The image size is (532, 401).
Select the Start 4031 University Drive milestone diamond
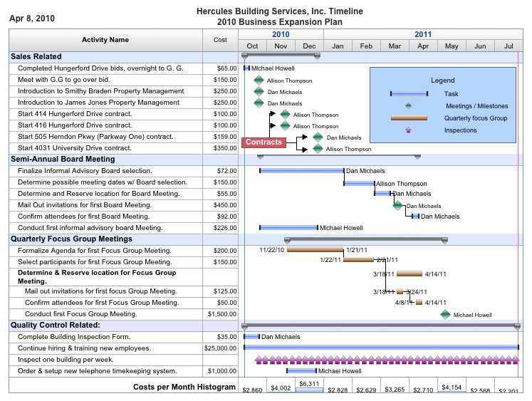pyautogui.click(x=318, y=149)
